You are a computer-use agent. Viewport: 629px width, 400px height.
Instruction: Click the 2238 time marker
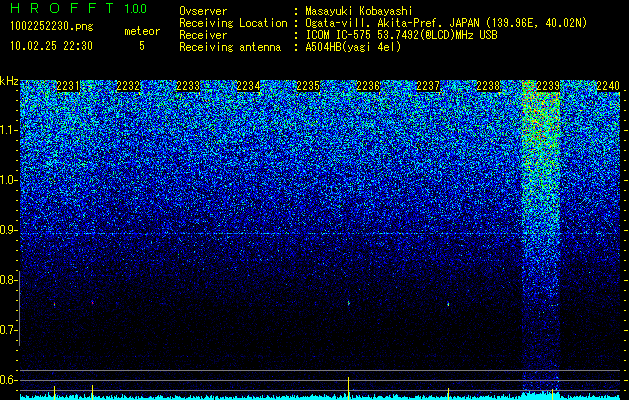click(488, 86)
